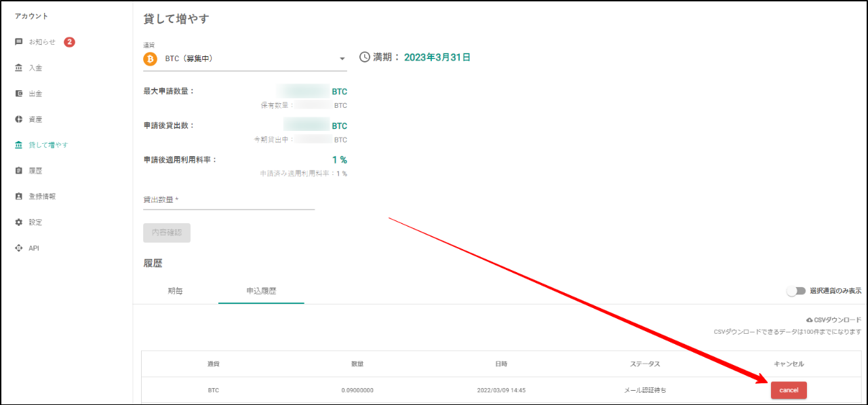Click the ステータス column header
The image size is (868, 405).
(645, 364)
